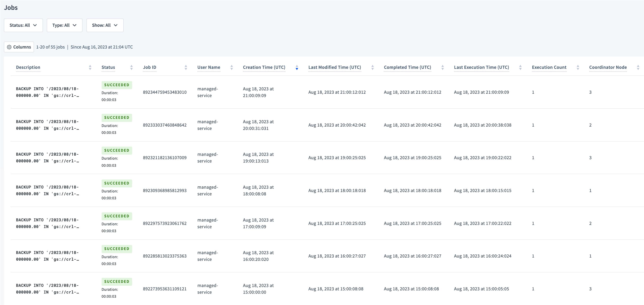Open the Show: All dropdown
This screenshot has width=644, height=305.
click(x=105, y=25)
